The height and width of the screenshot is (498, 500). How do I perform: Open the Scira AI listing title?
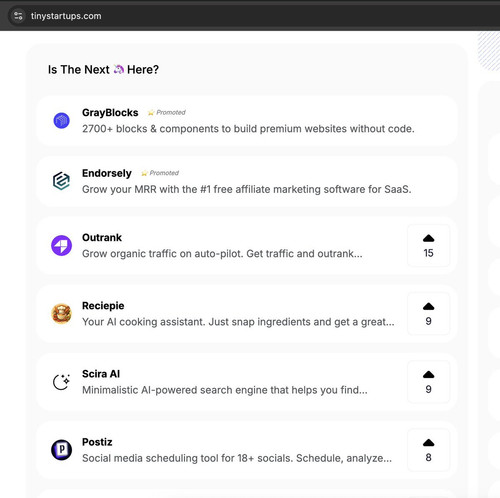click(101, 374)
